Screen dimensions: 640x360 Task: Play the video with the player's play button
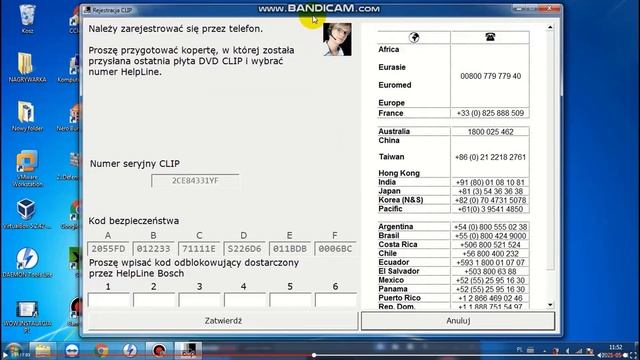pyautogui.click(x=4, y=355)
